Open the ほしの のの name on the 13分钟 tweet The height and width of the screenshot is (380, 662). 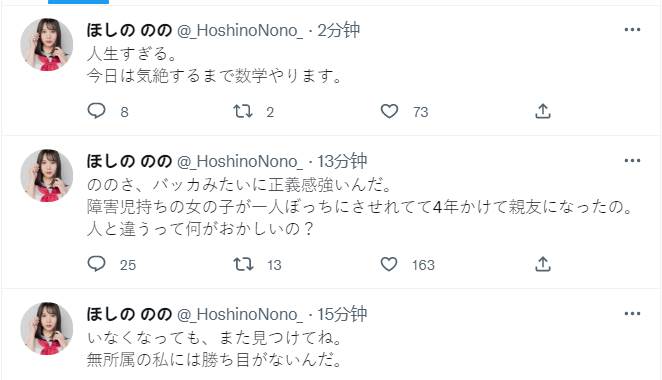[x=129, y=161]
